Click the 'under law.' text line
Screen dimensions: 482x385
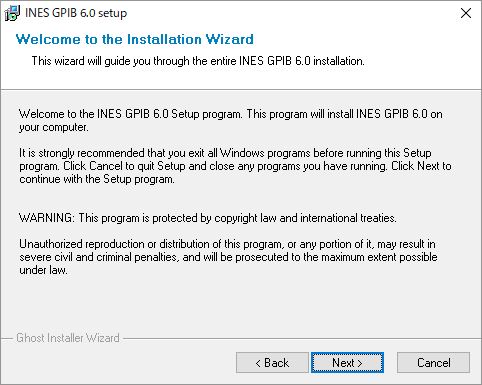pos(43,270)
